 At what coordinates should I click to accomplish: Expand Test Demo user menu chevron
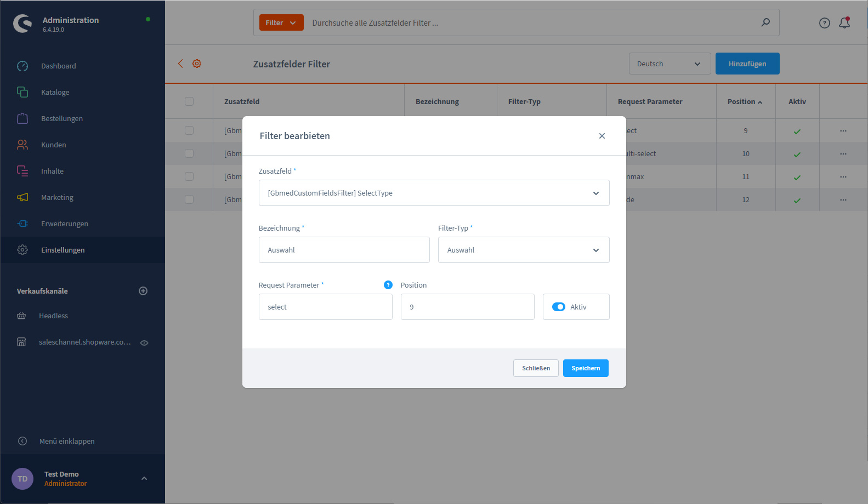[144, 478]
